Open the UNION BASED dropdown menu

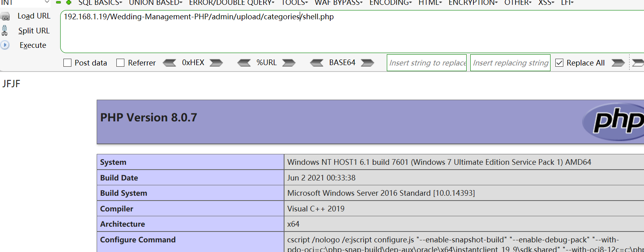tap(156, 3)
